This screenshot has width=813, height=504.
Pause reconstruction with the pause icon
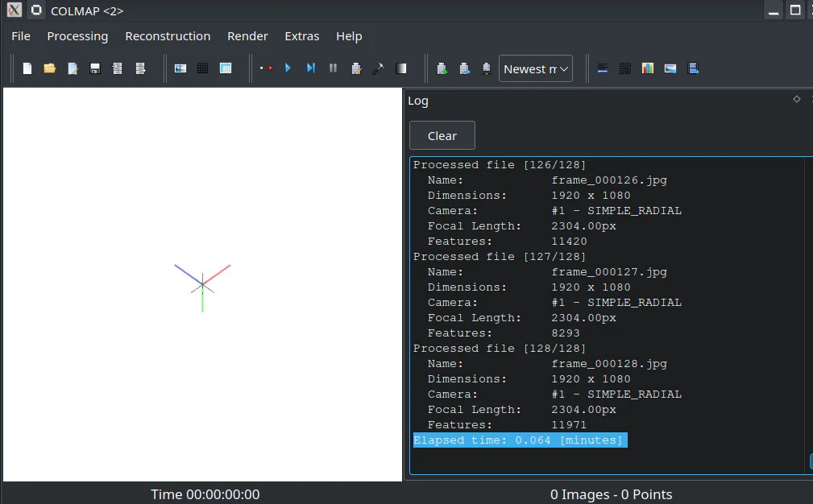pyautogui.click(x=334, y=68)
